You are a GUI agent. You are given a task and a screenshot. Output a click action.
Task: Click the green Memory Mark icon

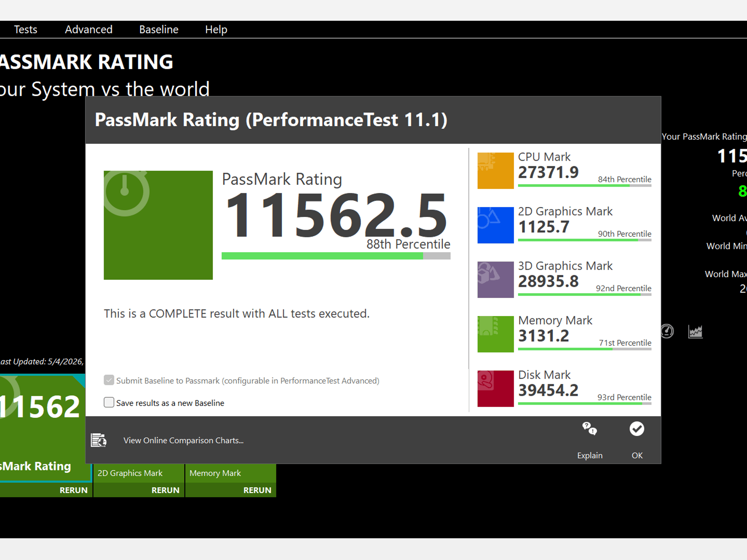pos(495,334)
